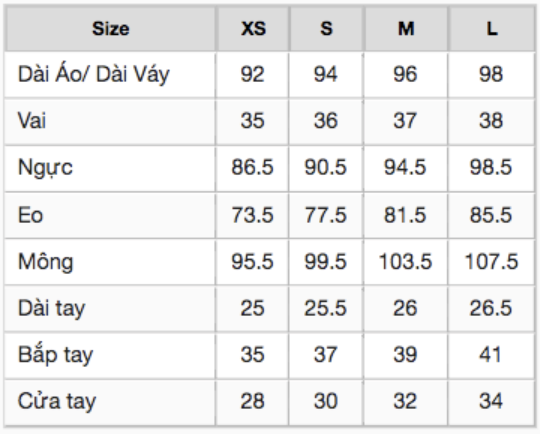Select the XS column header
The height and width of the screenshot is (434, 540).
coord(253,29)
